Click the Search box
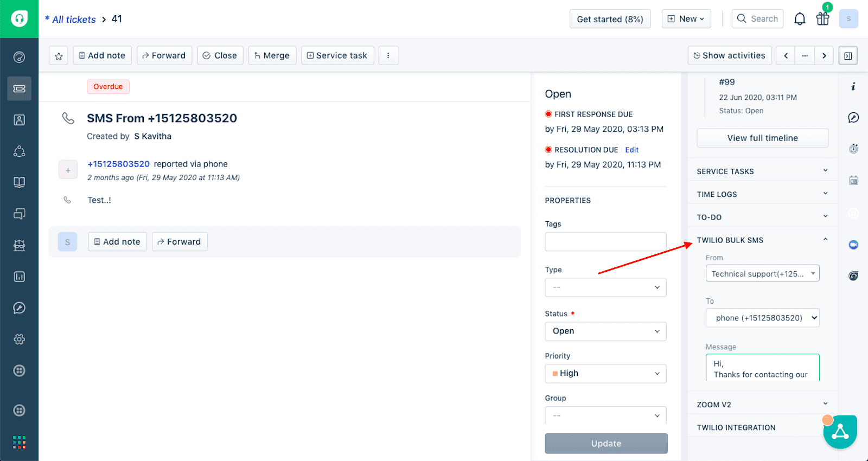 (x=758, y=19)
